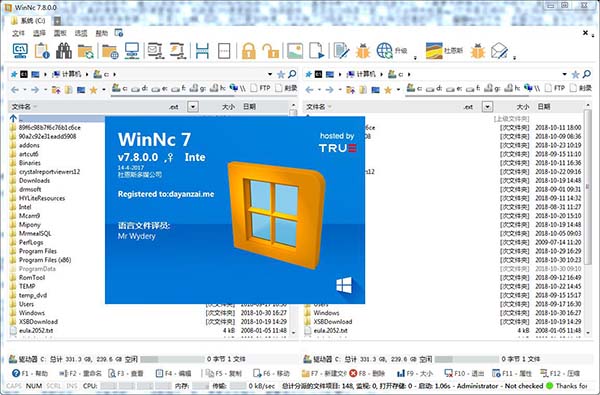600x395 pixels.
Task: Click F3 - 查看 button
Action: pos(126,373)
